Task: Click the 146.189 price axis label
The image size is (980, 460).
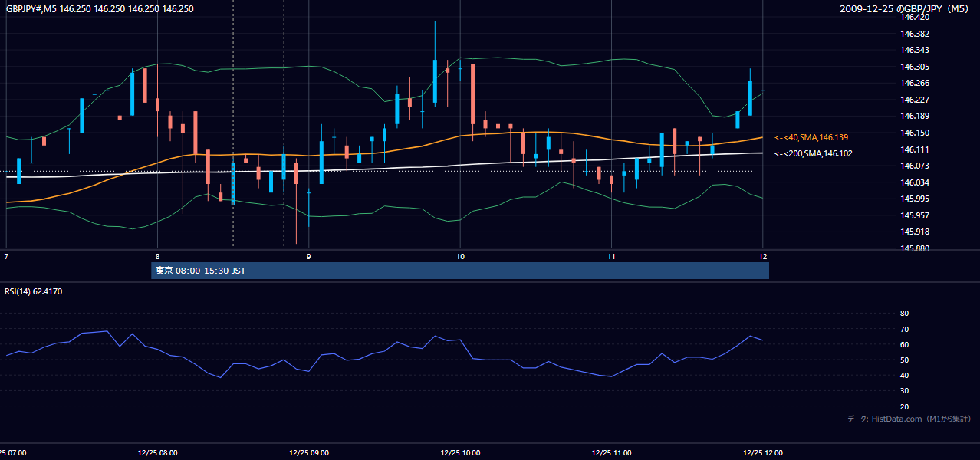Action: tap(915, 117)
